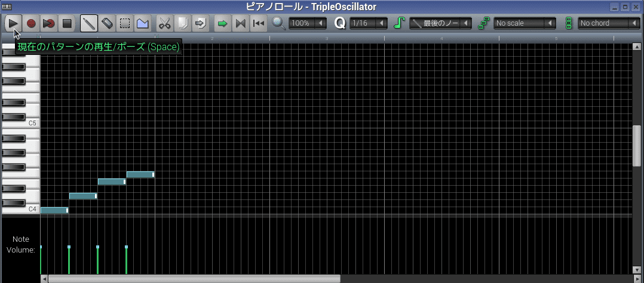This screenshot has width=644, height=283.
Task: Click the green chord icon
Action: [569, 23]
